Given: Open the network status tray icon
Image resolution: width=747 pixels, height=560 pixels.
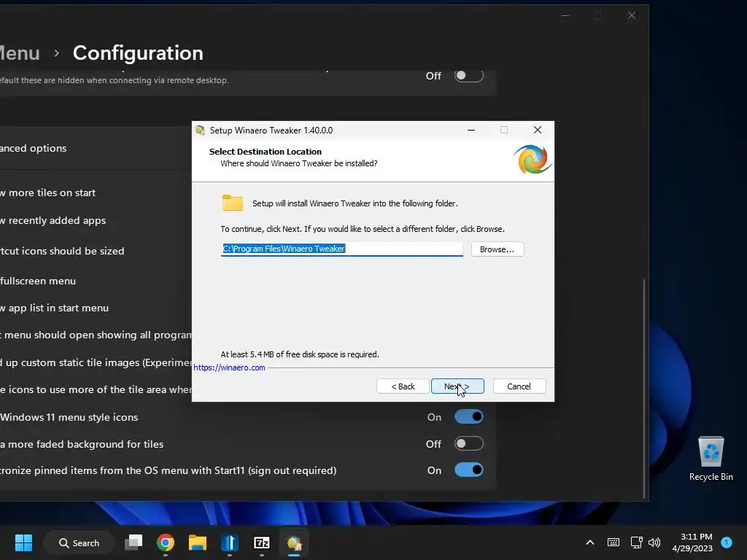Looking at the screenshot, I should 636,542.
